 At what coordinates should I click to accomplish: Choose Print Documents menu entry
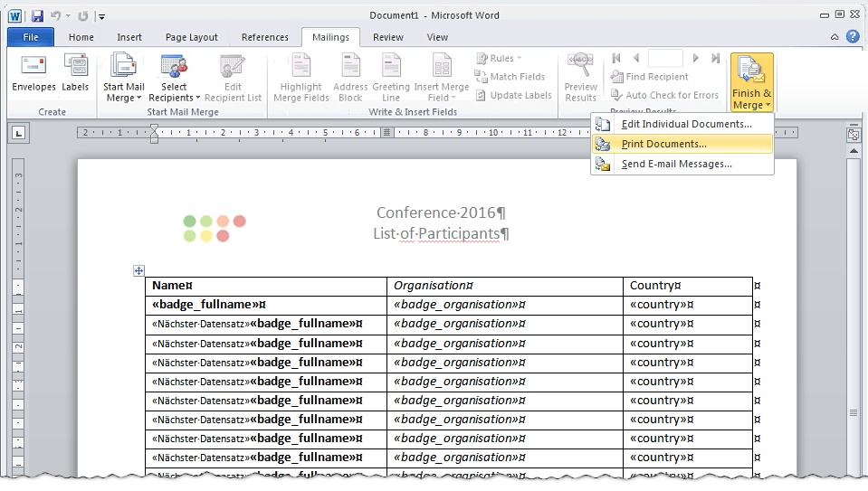[x=682, y=144]
